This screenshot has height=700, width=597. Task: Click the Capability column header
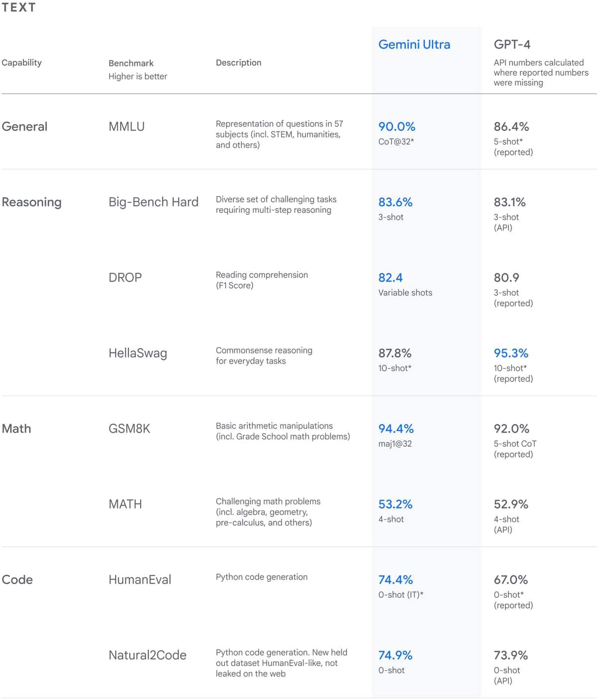pos(21,63)
